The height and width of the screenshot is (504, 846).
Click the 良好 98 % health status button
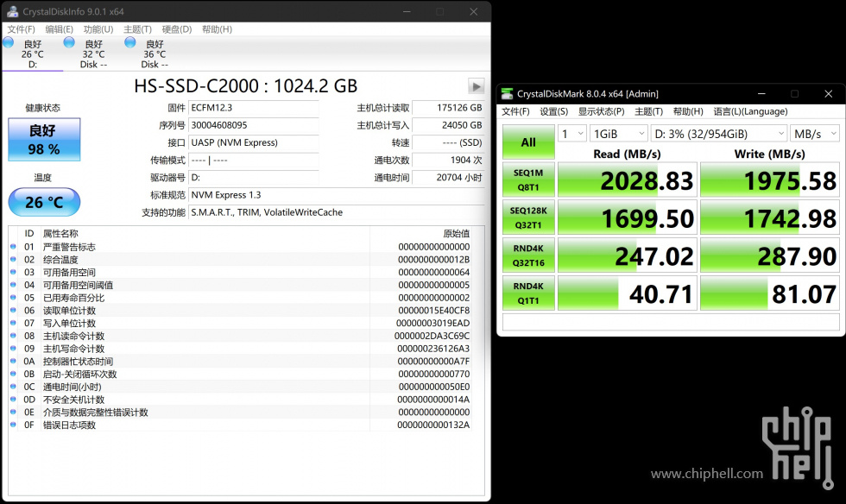[44, 139]
